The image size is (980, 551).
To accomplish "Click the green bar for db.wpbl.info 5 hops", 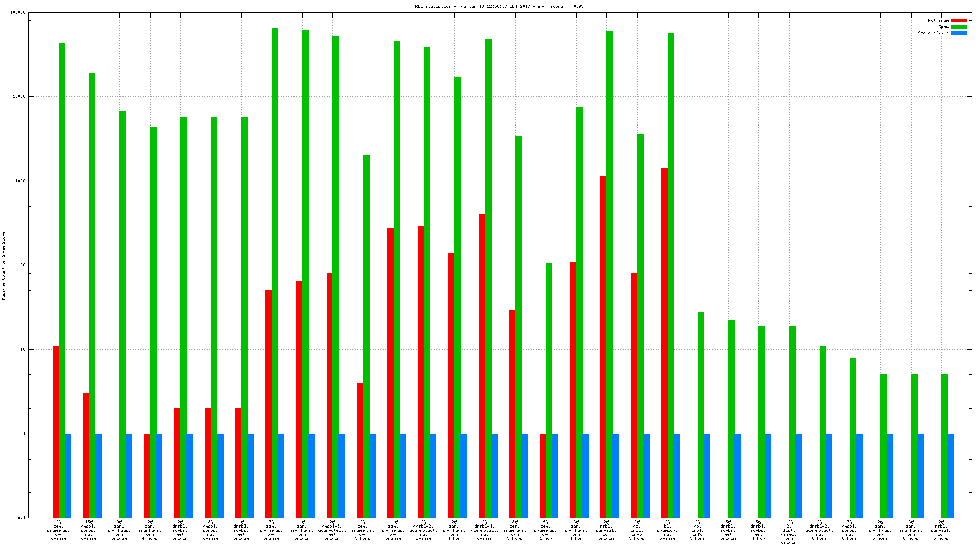I will pyautogui.click(x=701, y=414).
